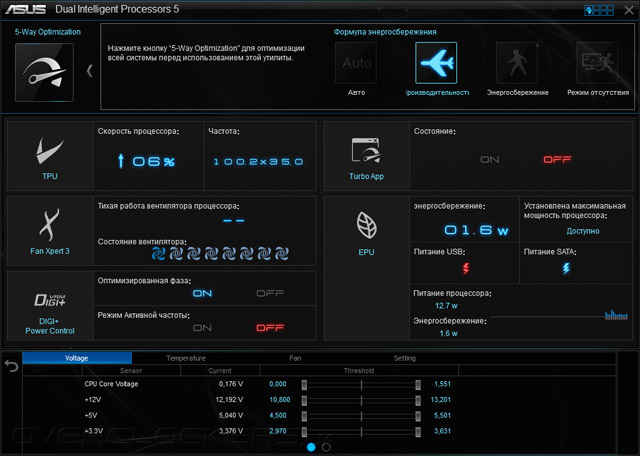Turn Turbo App state OFF
This screenshot has width=640, height=456.
557,160
